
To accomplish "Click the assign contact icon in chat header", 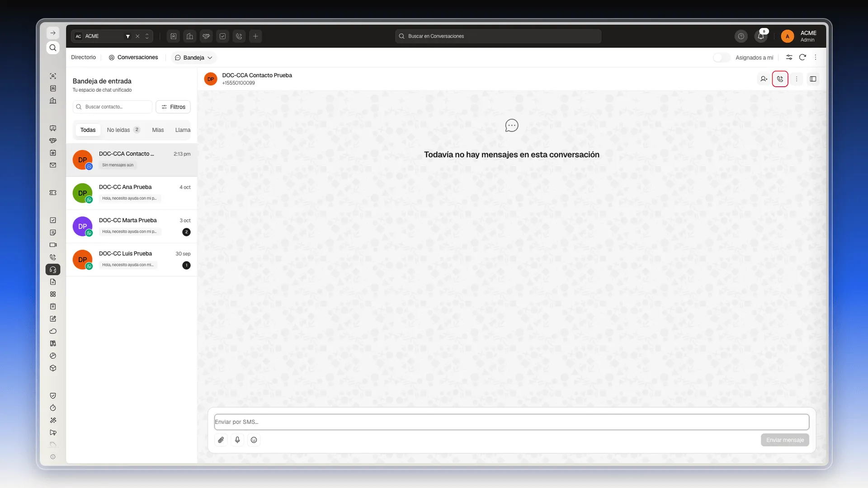I will 764,79.
